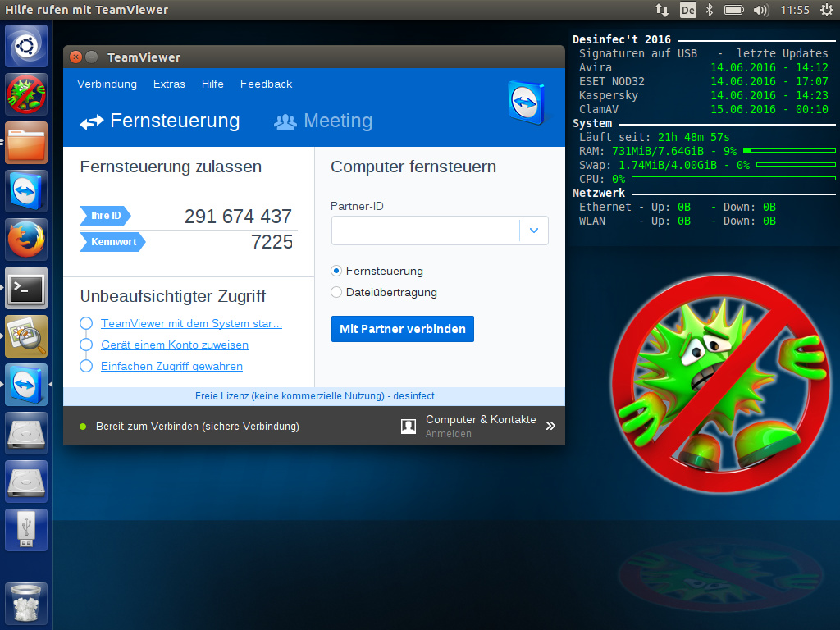
Task: Click the Bereit zum Verbinden status text
Action: [x=197, y=427]
